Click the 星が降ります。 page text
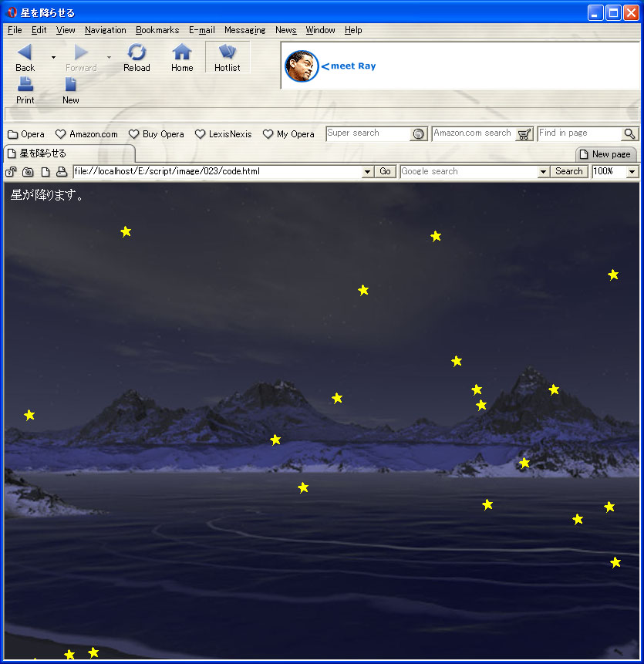The image size is (644, 664). pos(47,195)
